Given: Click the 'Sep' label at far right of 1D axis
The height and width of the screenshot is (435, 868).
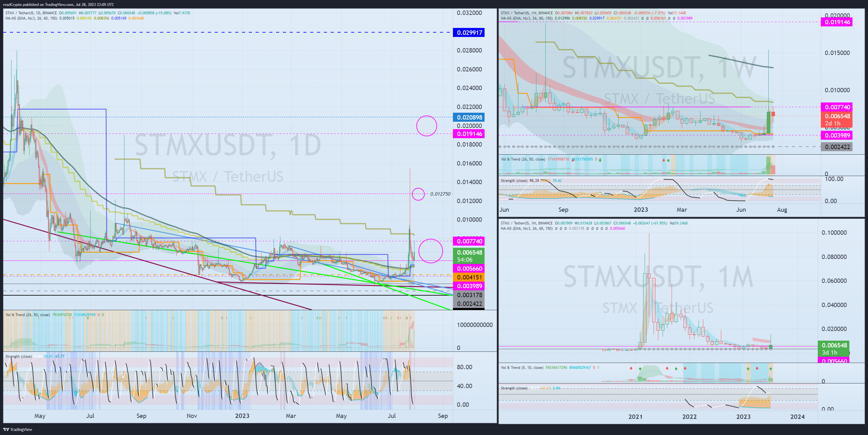Looking at the screenshot, I should point(443,416).
